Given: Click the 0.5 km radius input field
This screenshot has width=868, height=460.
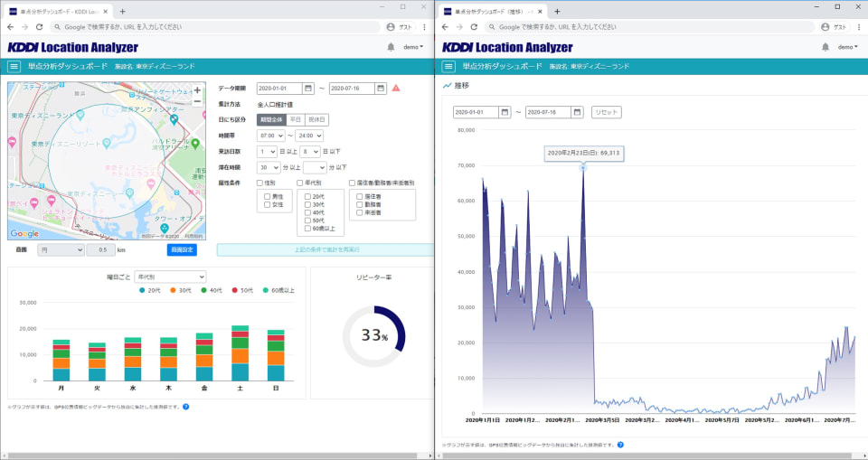Looking at the screenshot, I should click(101, 250).
